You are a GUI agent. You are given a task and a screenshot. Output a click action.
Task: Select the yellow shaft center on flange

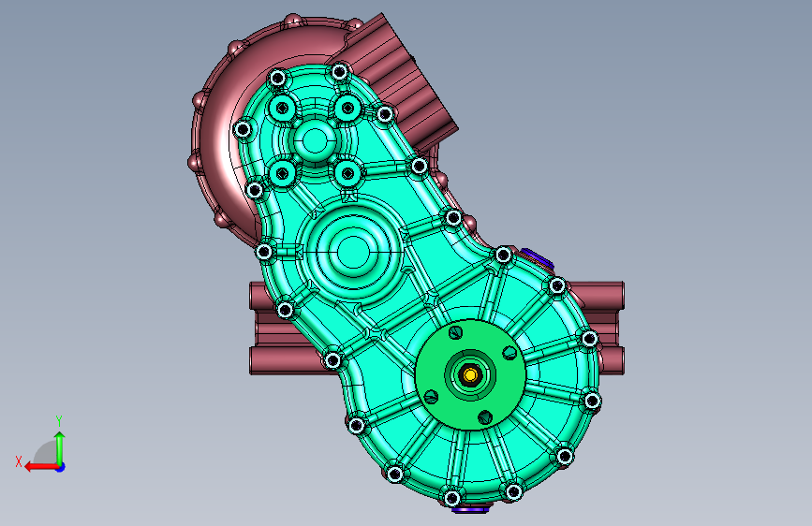(x=470, y=374)
